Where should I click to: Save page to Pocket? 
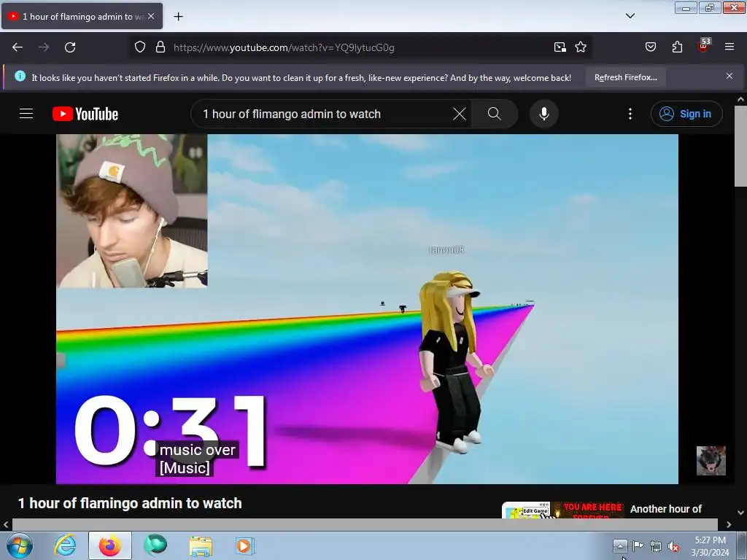(650, 47)
